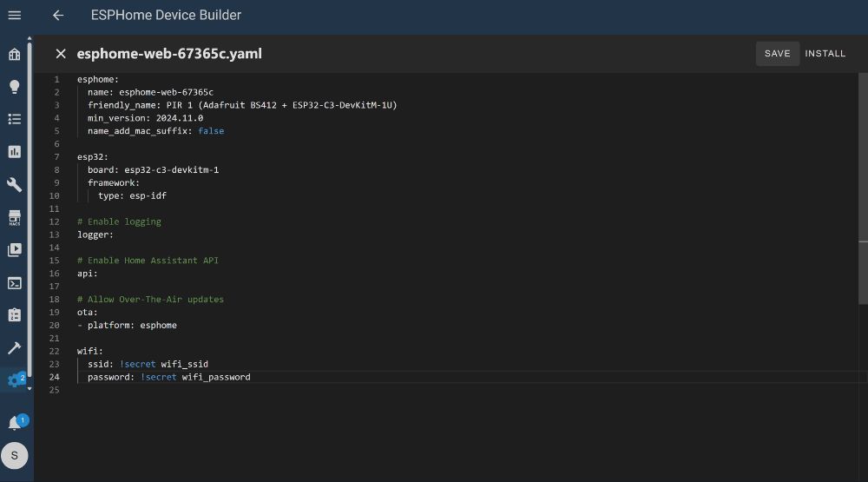The height and width of the screenshot is (482, 868).
Task: Click 'name: esphome-web-67365c' line
Action: click(x=150, y=92)
